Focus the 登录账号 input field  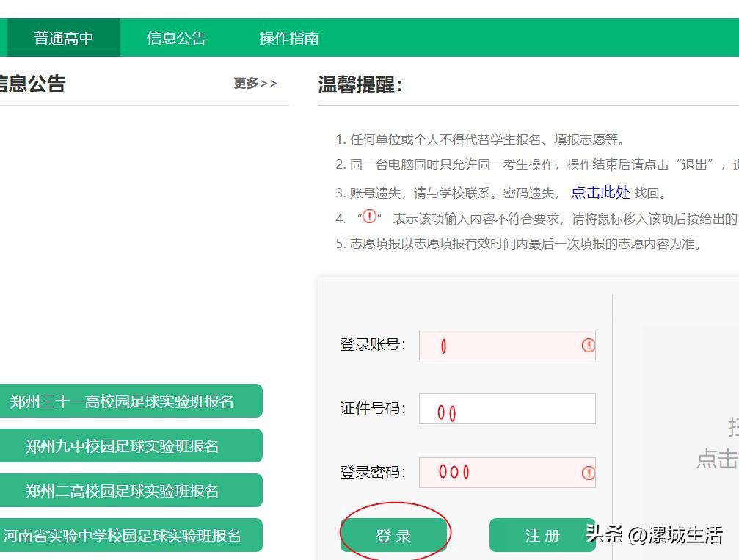coord(499,345)
